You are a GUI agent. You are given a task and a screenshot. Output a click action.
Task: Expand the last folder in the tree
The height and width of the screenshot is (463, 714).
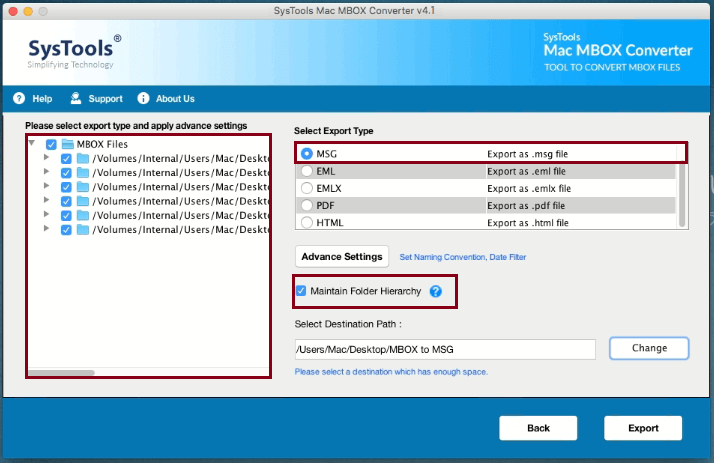[46, 228]
